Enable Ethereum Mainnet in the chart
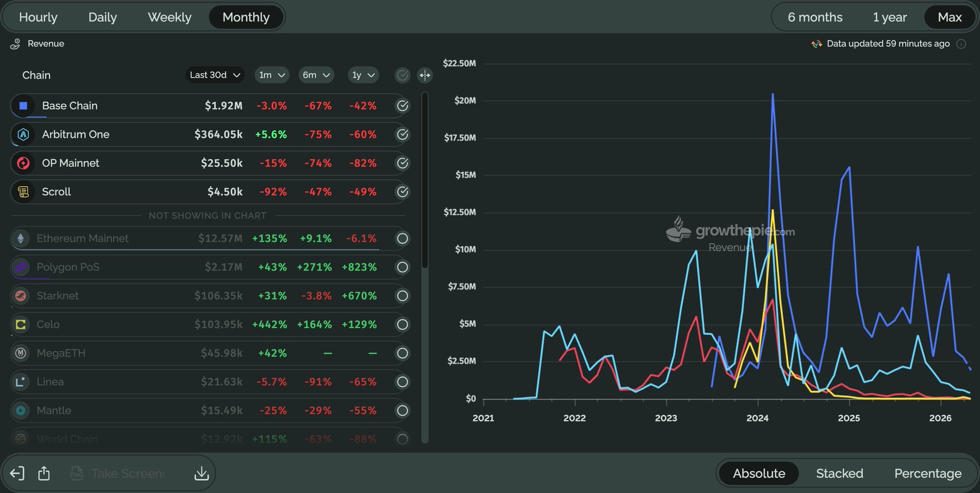 (403, 238)
